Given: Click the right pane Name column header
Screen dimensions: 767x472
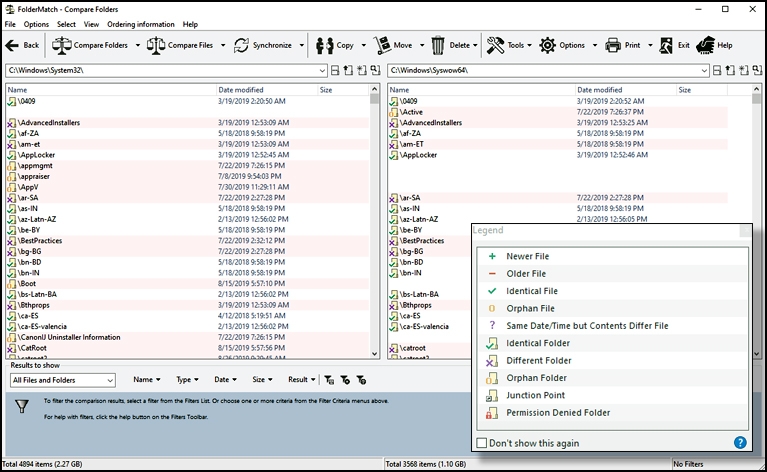Looking at the screenshot, I should (x=400, y=90).
